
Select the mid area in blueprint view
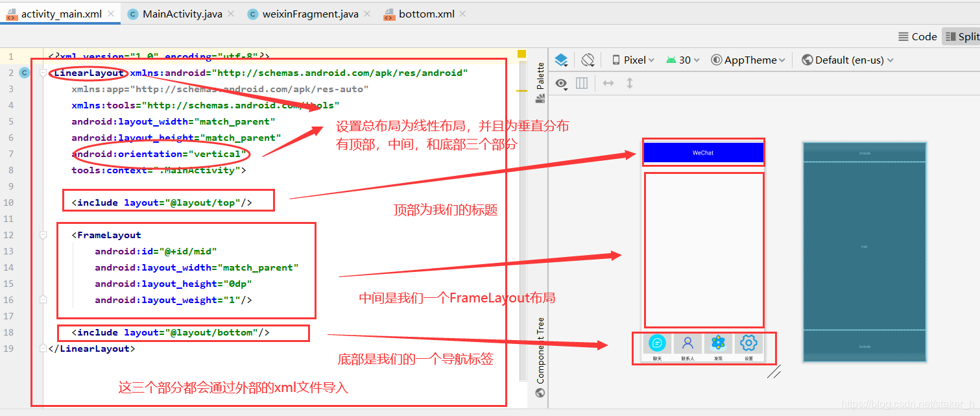click(x=865, y=247)
